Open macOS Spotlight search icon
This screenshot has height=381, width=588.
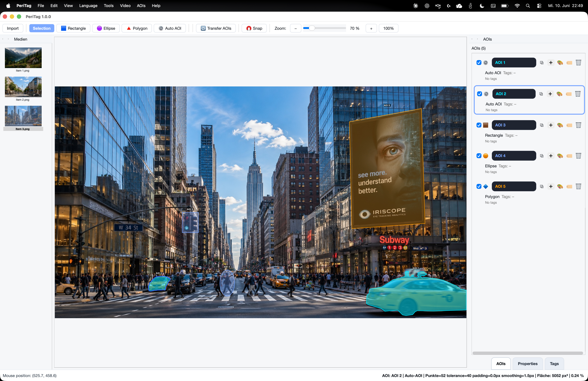[528, 6]
